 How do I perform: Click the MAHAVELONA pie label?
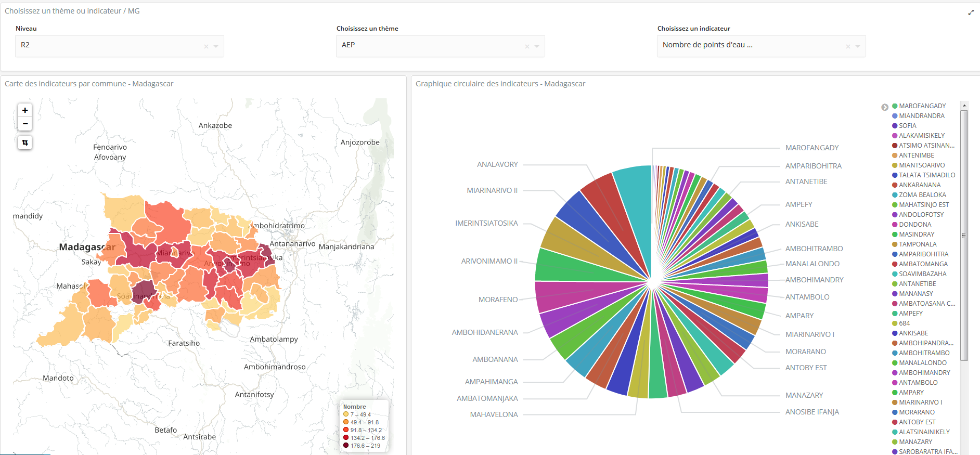tap(494, 414)
